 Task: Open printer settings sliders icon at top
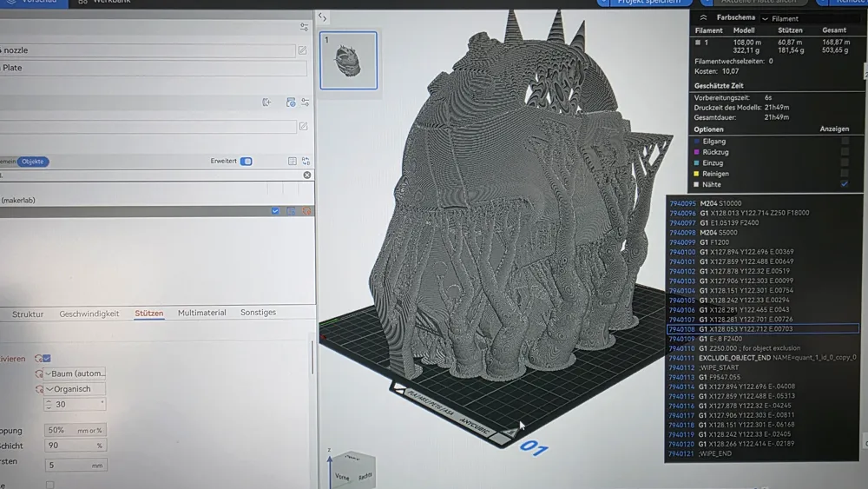click(x=304, y=27)
